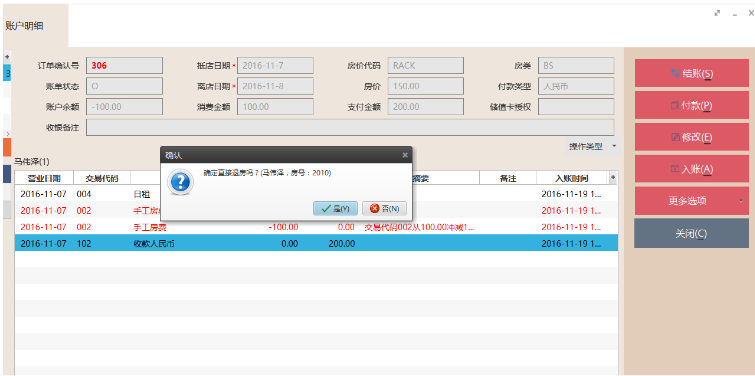Select the row with amount -100.00
This screenshot has width=755, height=376.
[316, 227]
